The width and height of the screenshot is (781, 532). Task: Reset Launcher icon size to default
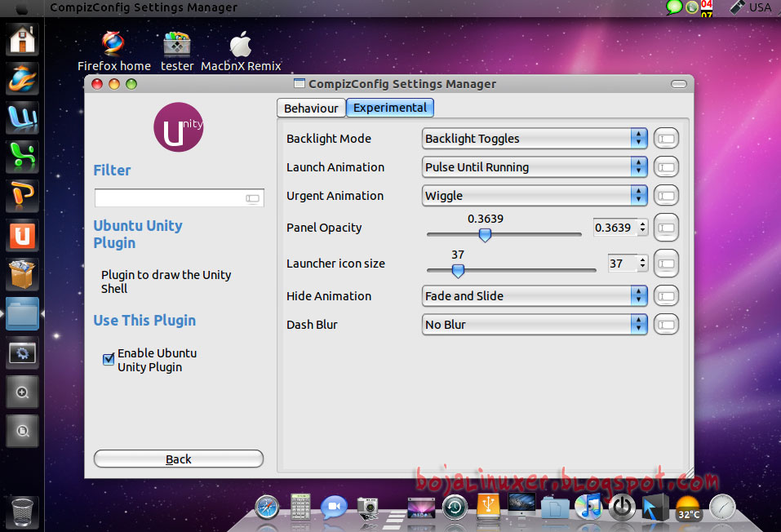(666, 264)
